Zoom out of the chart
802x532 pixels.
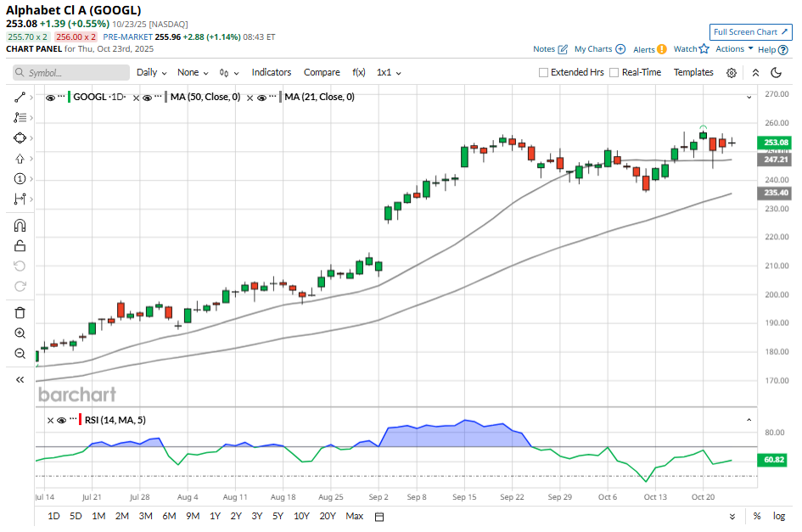click(x=20, y=354)
